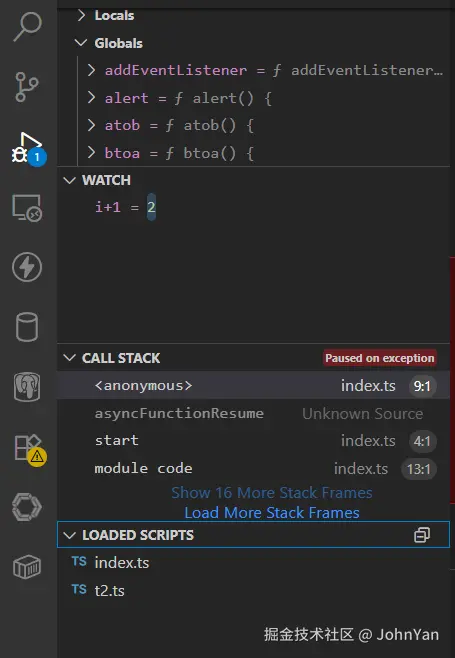The image size is (455, 658).
Task: Expand the alert function entry
Action: (x=91, y=98)
